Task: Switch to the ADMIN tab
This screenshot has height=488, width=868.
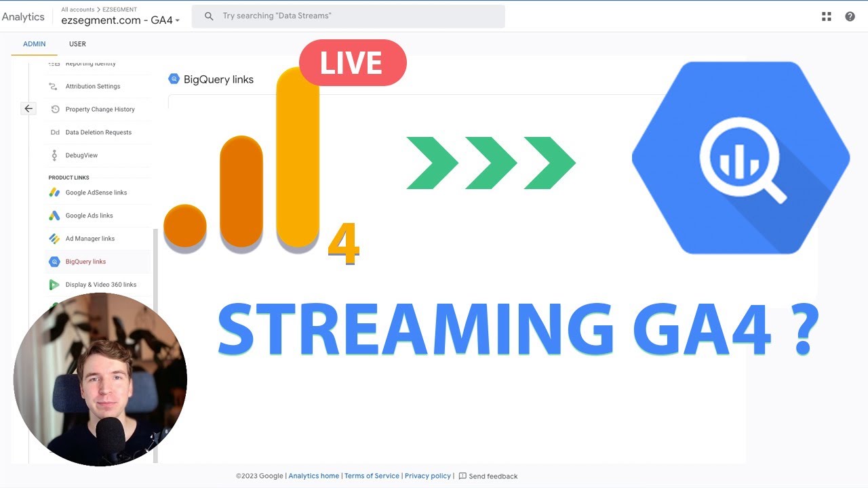Action: pos(35,44)
